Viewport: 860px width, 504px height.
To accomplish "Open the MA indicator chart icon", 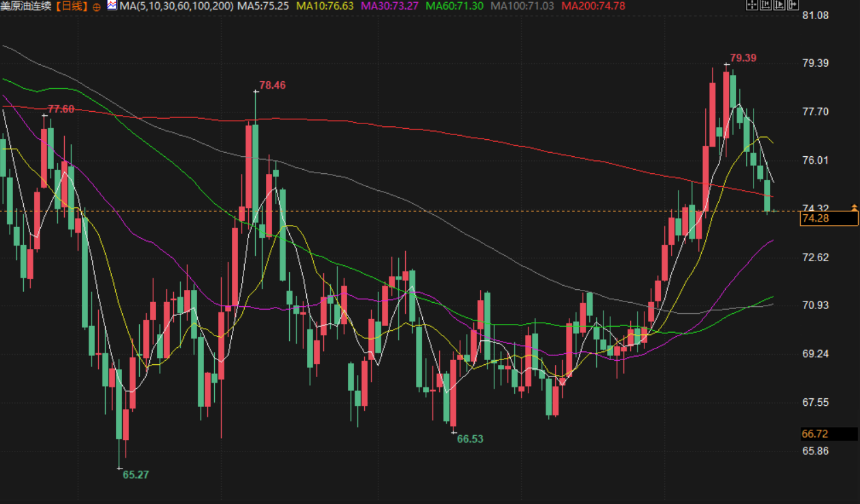I will [x=111, y=5].
